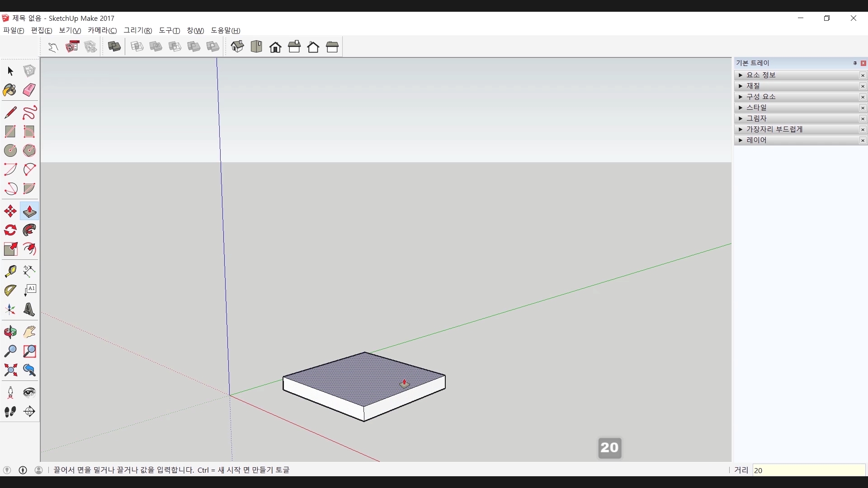The height and width of the screenshot is (488, 868).
Task: Close the Layers (레이어) panel
Action: click(x=863, y=141)
